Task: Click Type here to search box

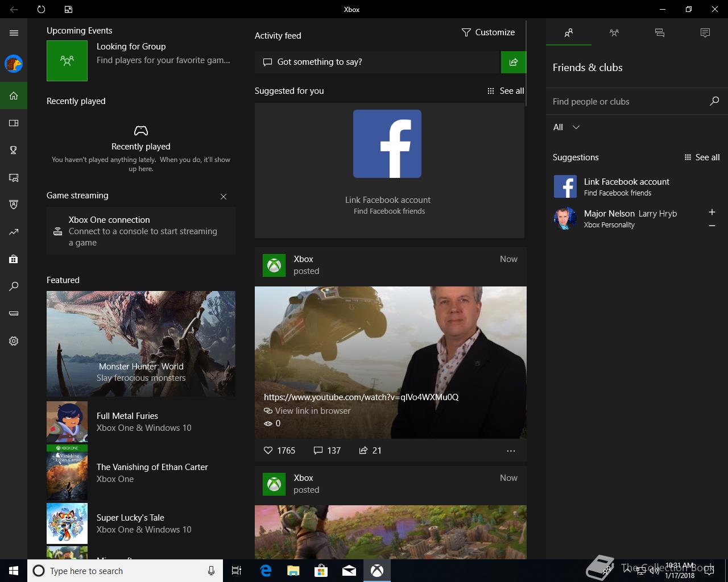Action: click(125, 571)
